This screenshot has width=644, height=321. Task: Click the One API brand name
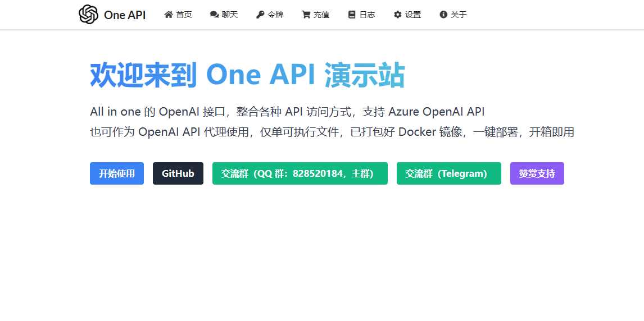[x=125, y=15]
